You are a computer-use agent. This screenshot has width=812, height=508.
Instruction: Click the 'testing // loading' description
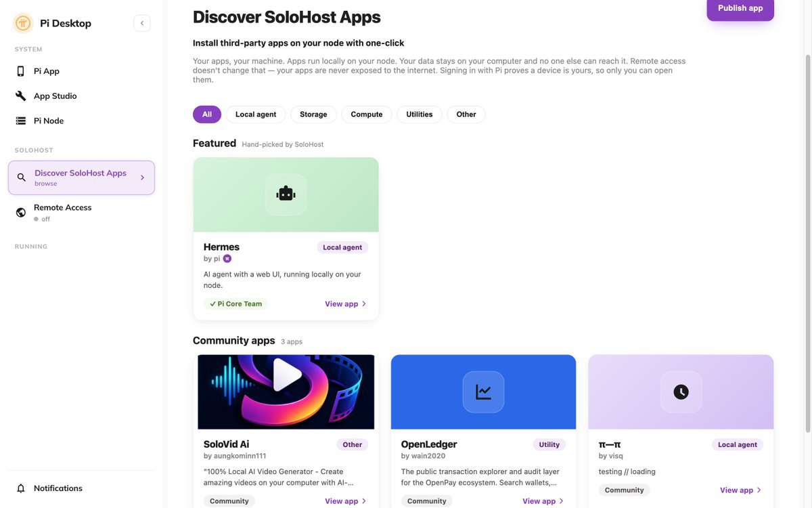click(x=627, y=471)
